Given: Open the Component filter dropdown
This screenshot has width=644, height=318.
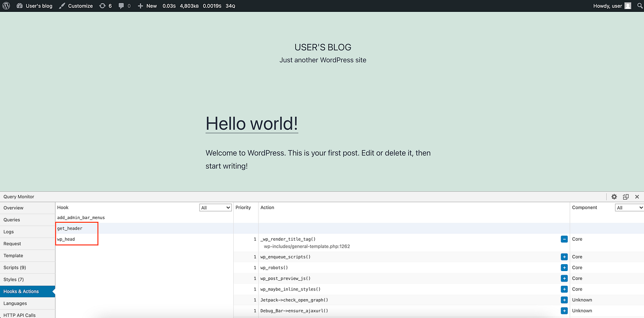Looking at the screenshot, I should (x=629, y=208).
